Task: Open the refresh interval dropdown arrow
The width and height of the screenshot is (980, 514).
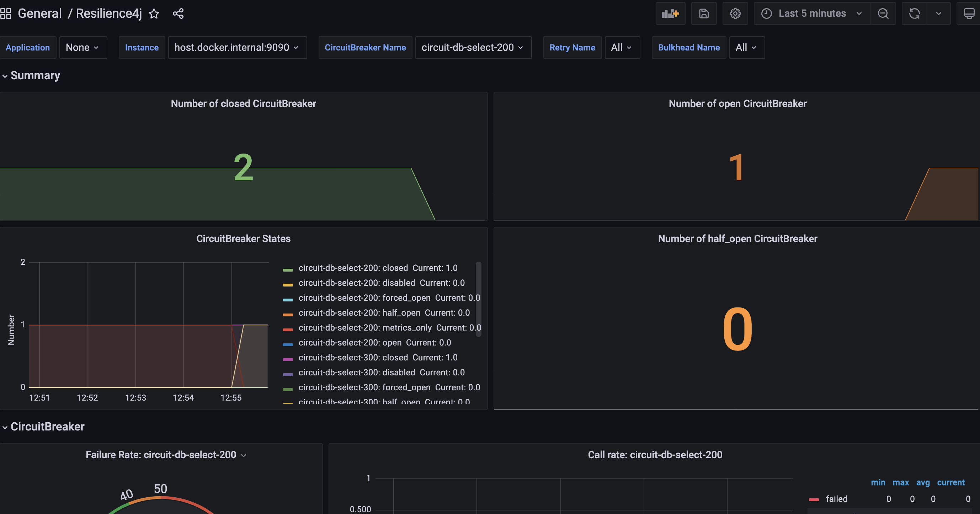Action: click(x=938, y=14)
